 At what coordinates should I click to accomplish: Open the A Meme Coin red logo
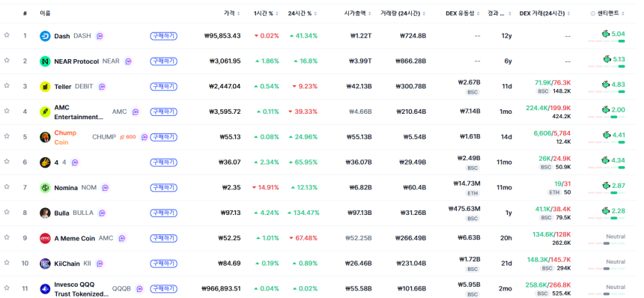45,239
